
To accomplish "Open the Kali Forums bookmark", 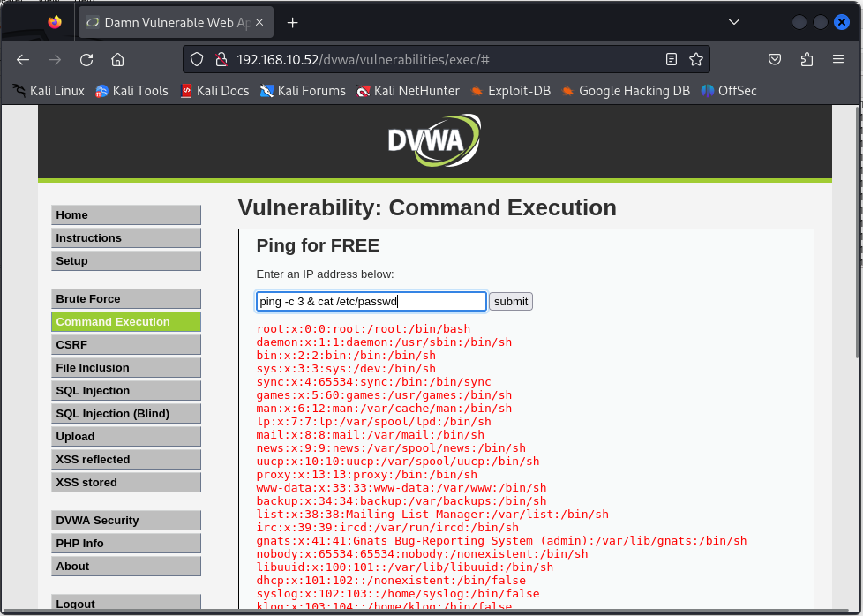I will 303,91.
